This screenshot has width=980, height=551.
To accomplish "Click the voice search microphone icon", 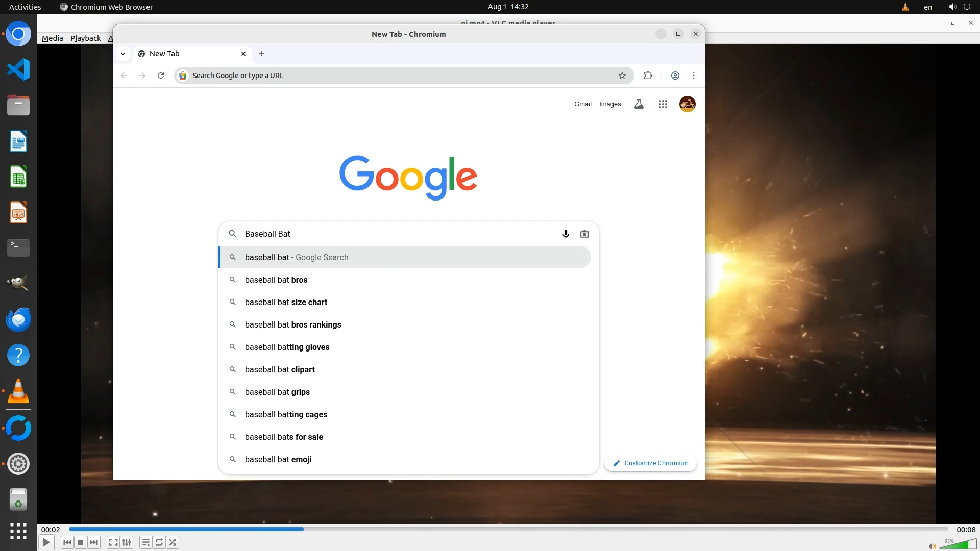I will click(x=566, y=234).
